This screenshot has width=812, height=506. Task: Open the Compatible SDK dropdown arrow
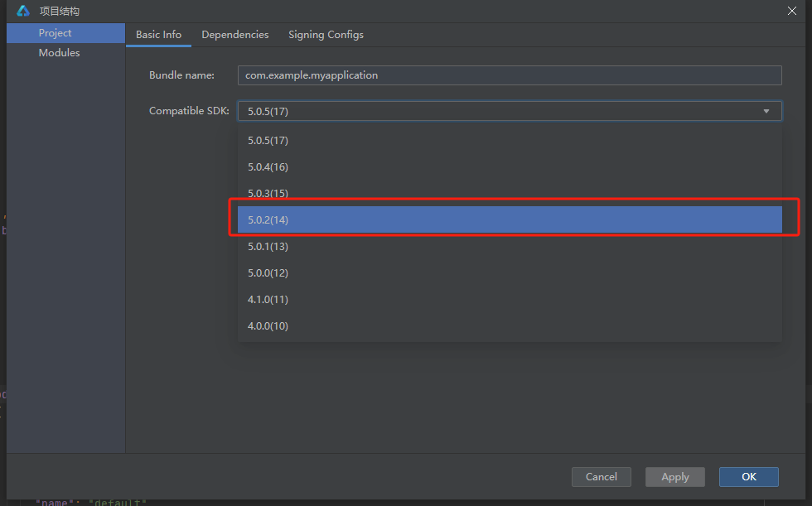[766, 110]
